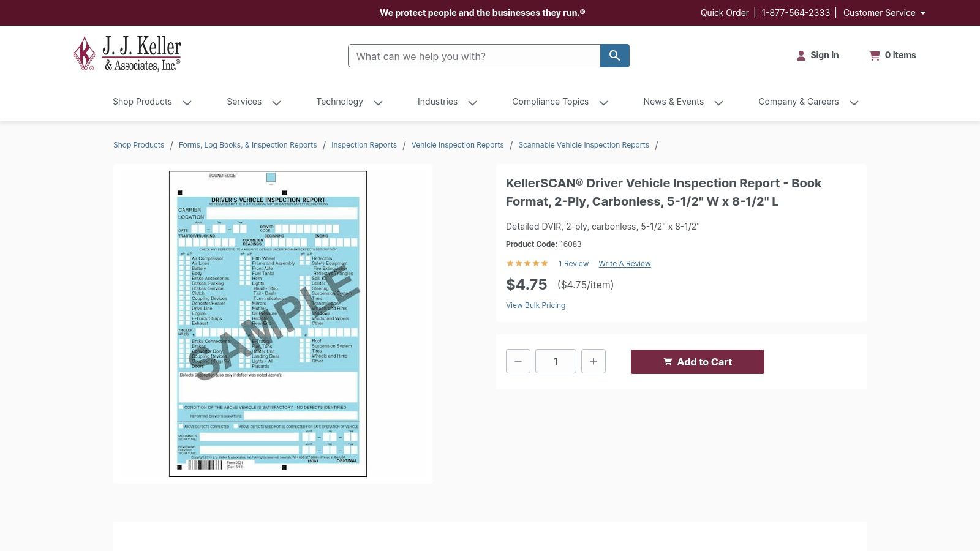Click the quantity input field

click(556, 361)
